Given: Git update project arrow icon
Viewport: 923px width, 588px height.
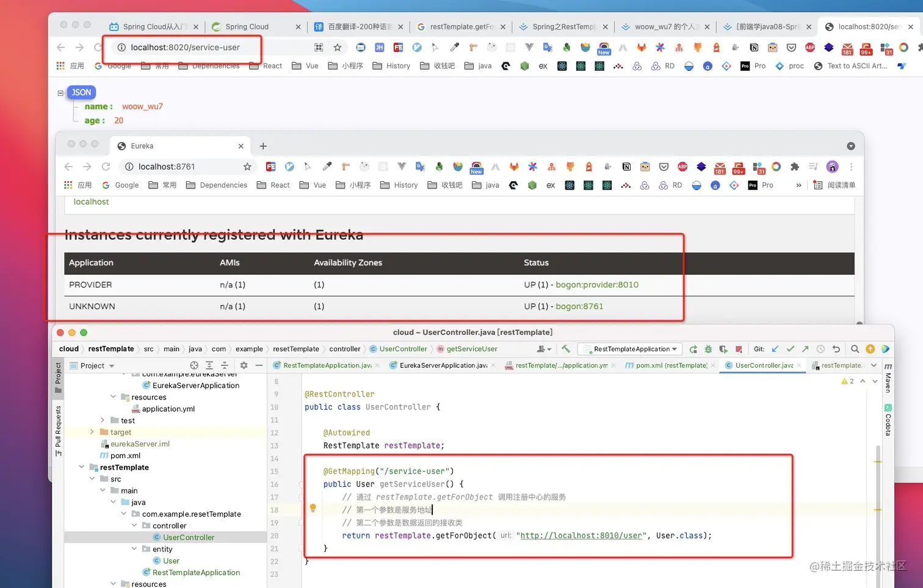Looking at the screenshot, I should pyautogui.click(x=775, y=349).
